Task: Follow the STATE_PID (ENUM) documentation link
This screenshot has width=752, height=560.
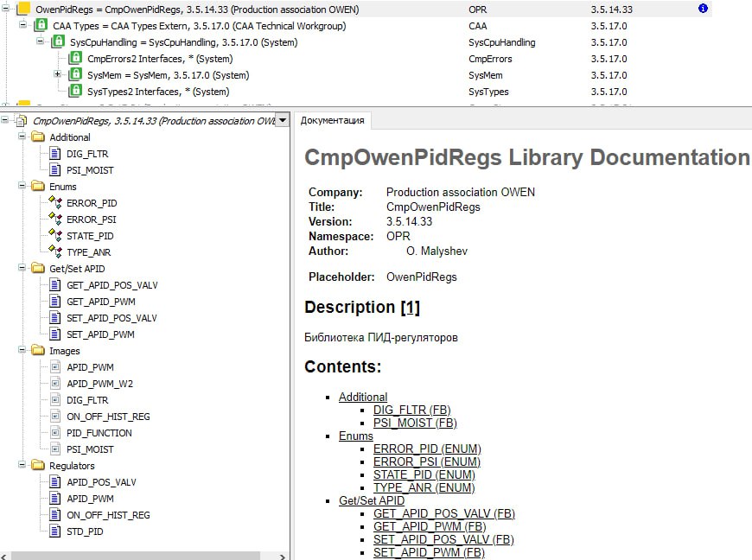Action: click(x=424, y=474)
